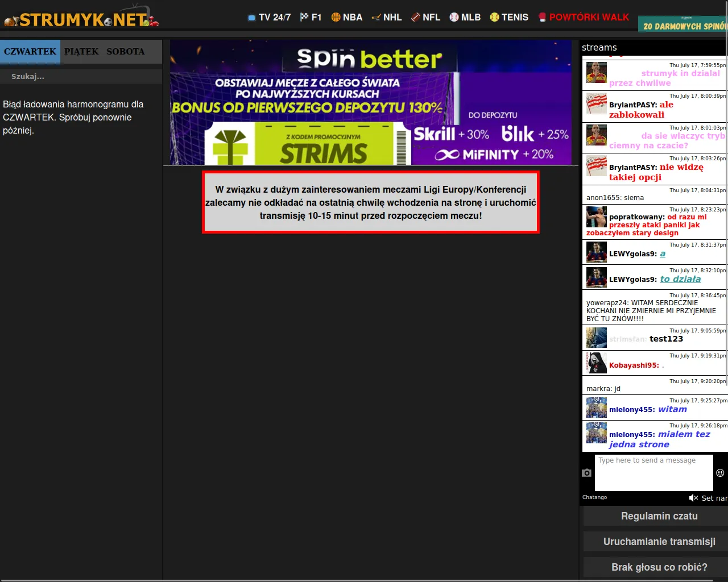
Task: Click the Liga Europy/Konferencji notice box
Action: (x=371, y=202)
